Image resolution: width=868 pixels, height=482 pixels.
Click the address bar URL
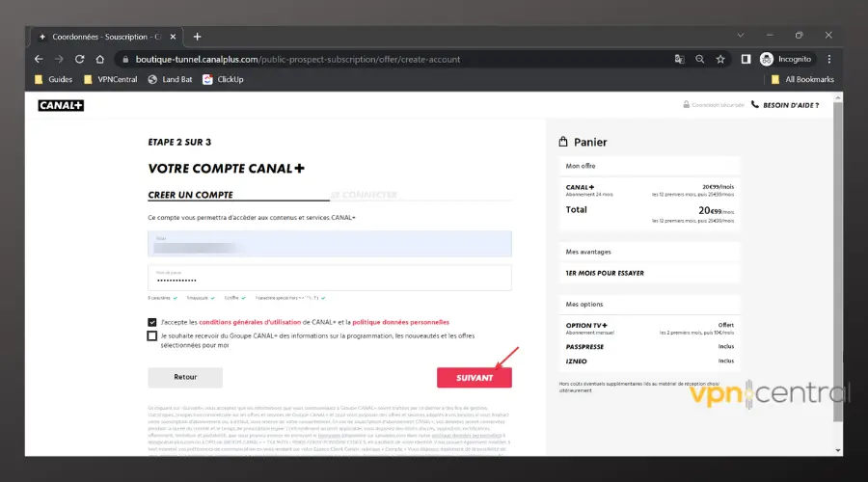(x=298, y=59)
